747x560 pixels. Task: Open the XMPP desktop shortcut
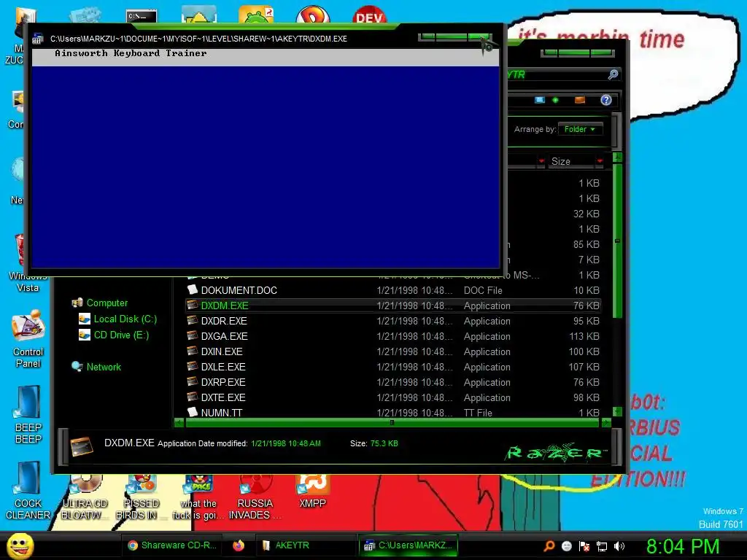coord(312,492)
